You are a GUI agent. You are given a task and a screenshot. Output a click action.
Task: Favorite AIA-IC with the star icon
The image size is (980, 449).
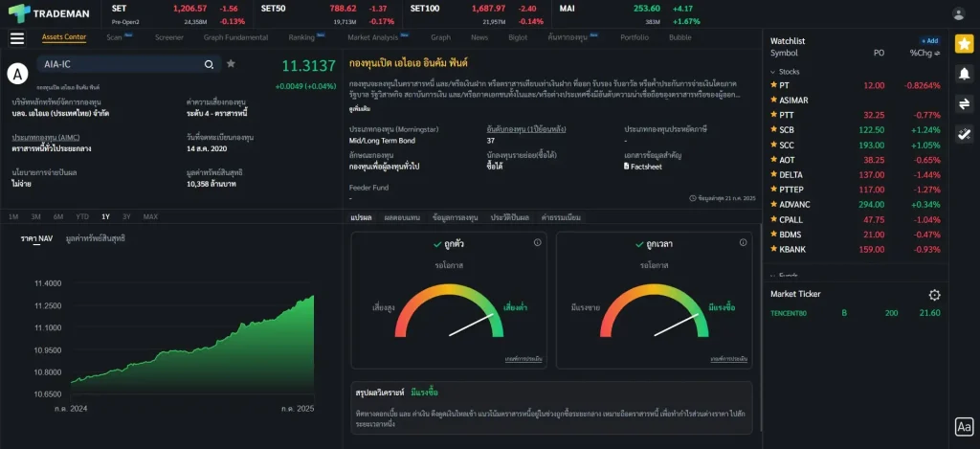(x=231, y=64)
